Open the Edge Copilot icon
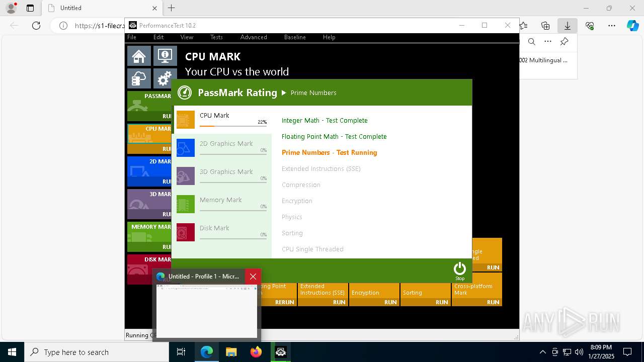Screen dimensions: 644x362 click(x=632, y=26)
